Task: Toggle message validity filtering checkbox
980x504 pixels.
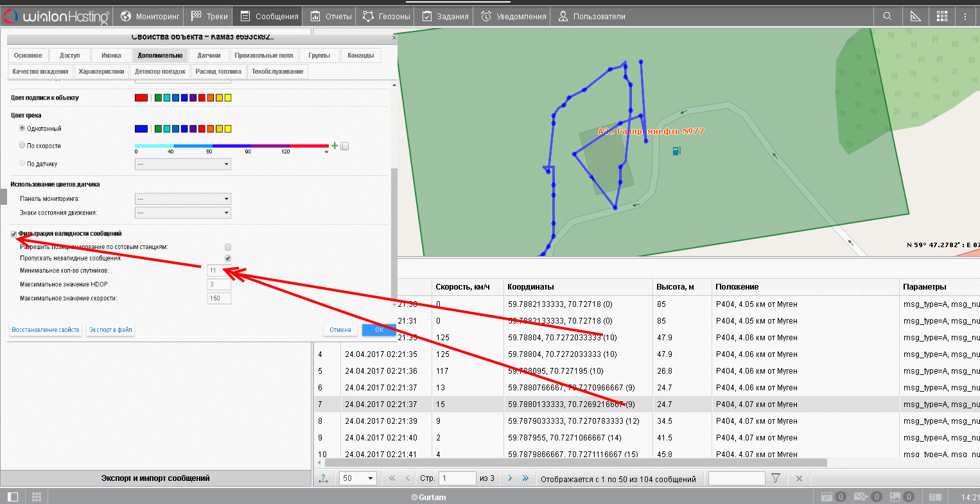Action: pyautogui.click(x=14, y=234)
